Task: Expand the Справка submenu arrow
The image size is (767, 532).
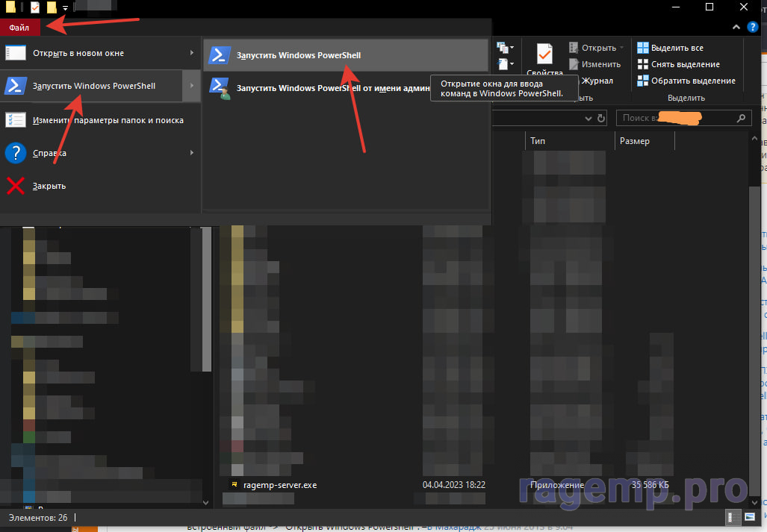Action: (x=192, y=153)
